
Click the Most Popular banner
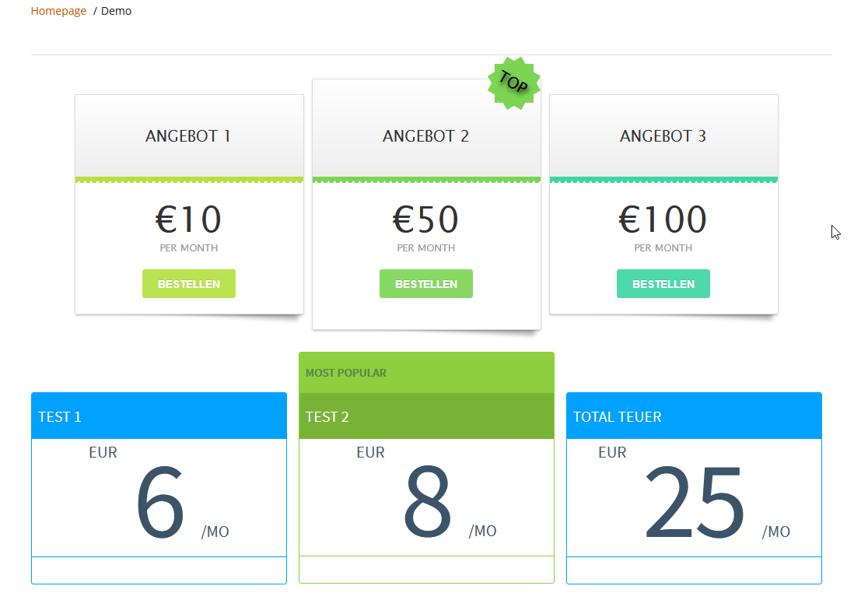tap(426, 373)
